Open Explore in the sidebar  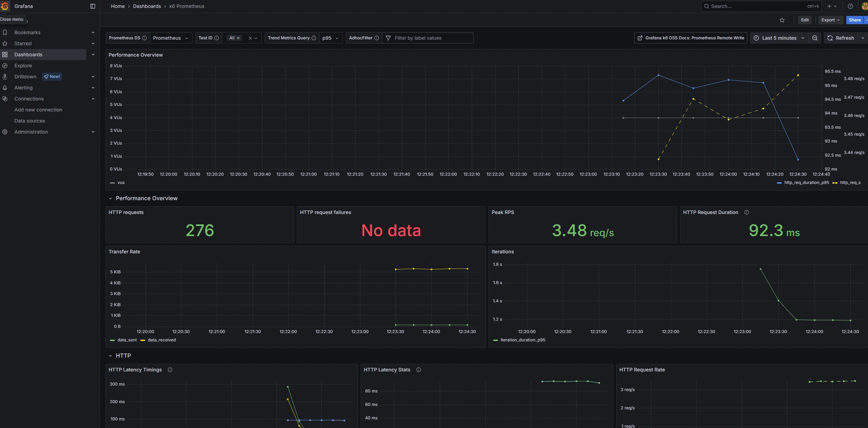pos(23,66)
